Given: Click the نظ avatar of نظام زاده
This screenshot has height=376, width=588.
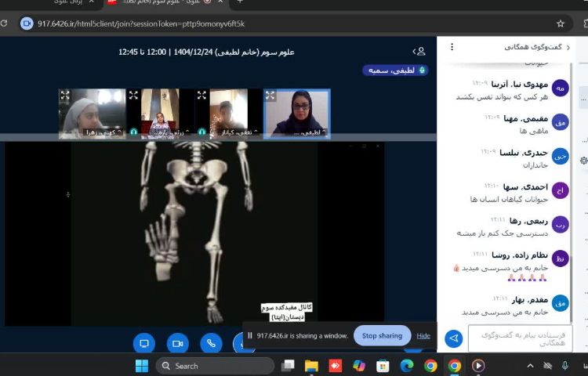Looking at the screenshot, I should [x=560, y=258].
